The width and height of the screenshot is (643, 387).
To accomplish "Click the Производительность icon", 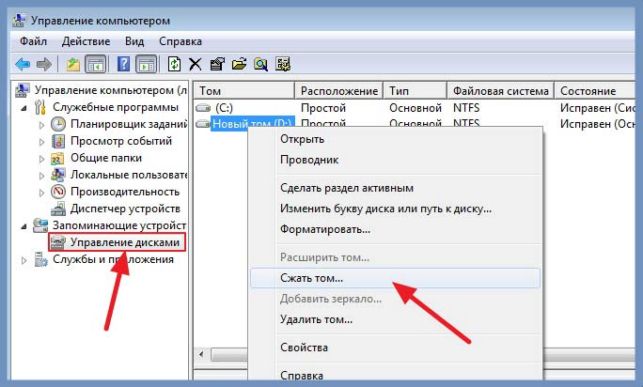I will (x=58, y=192).
